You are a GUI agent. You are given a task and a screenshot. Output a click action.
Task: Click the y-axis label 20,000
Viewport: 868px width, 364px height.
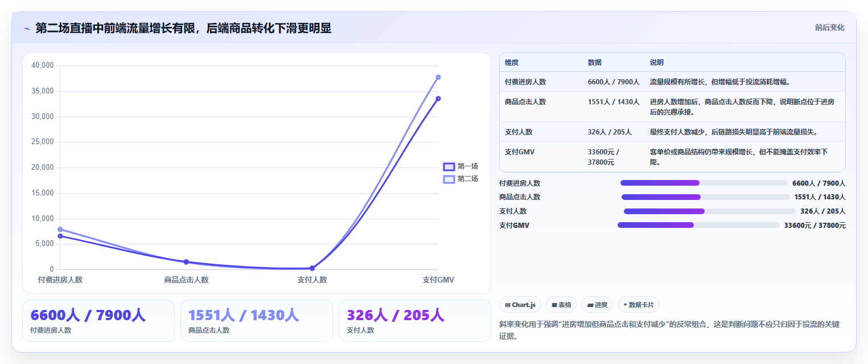[x=42, y=167]
